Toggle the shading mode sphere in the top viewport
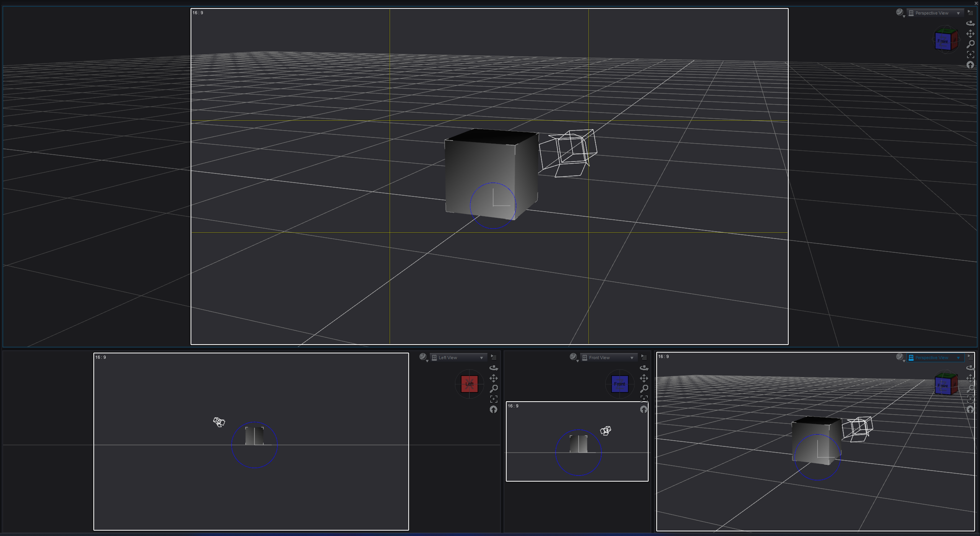The height and width of the screenshot is (536, 980). tap(900, 12)
